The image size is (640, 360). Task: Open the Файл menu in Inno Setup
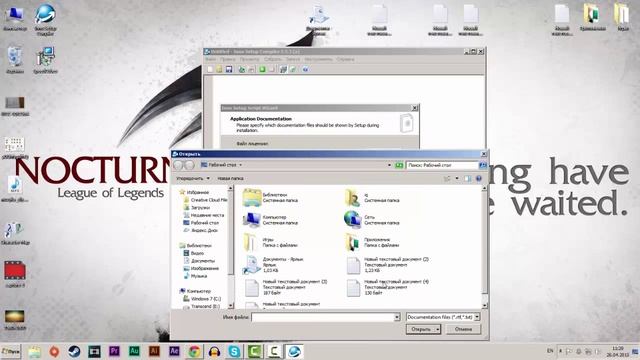(211, 60)
